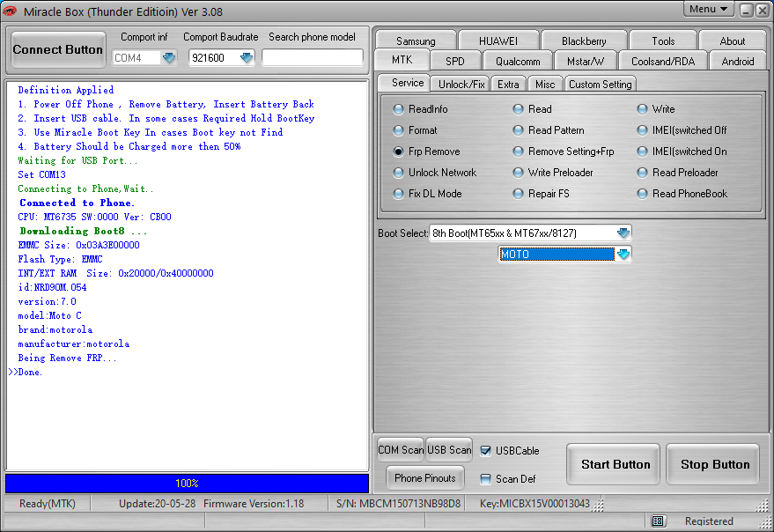The width and height of the screenshot is (774, 532).
Task: Switch to the Blackberry tab
Action: (x=584, y=41)
